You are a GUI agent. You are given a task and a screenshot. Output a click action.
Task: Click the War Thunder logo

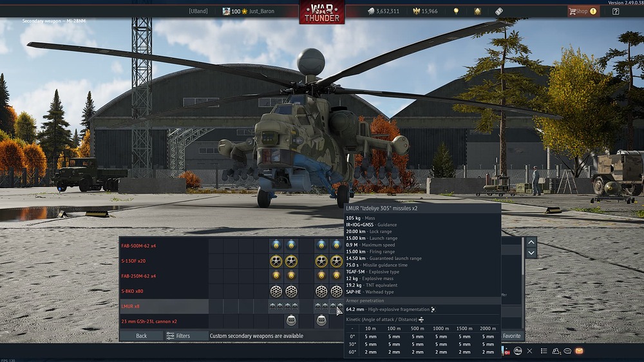coord(321,12)
